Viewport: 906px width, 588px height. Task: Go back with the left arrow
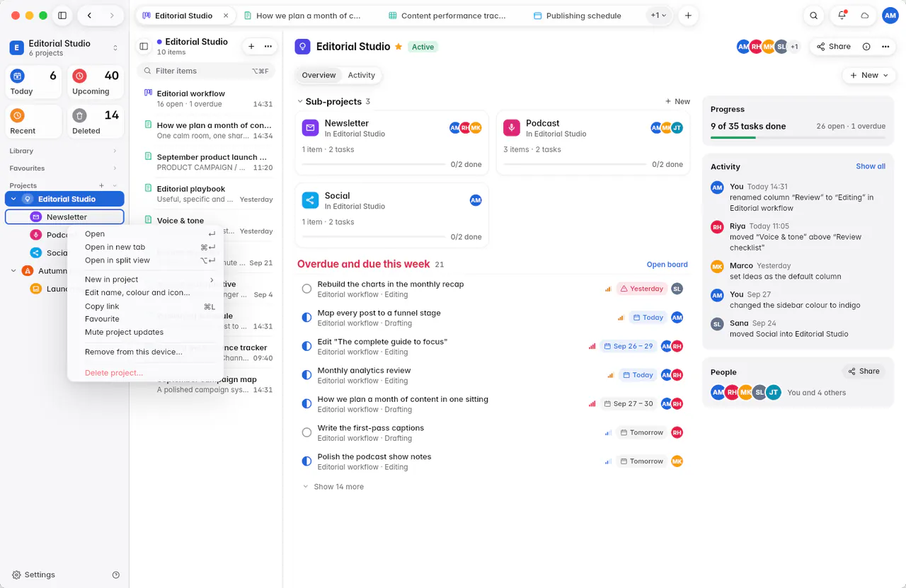coord(89,16)
